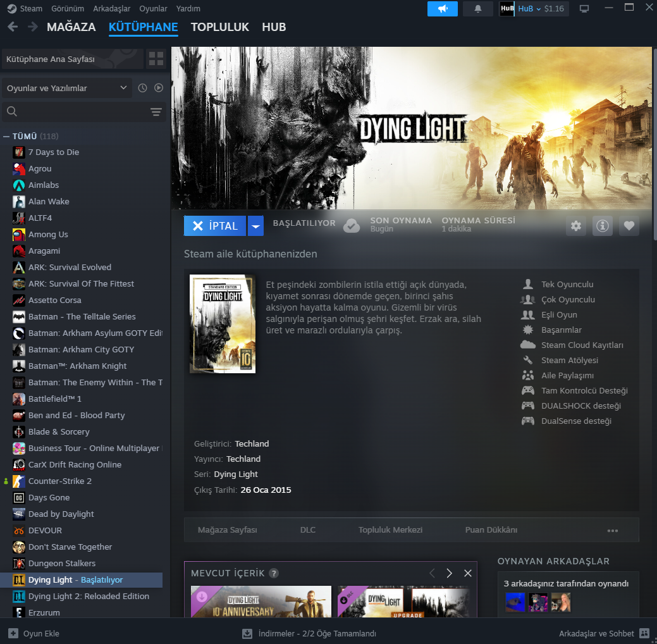657x644 pixels.
Task: Go back with the left arrow
Action: click(13, 27)
